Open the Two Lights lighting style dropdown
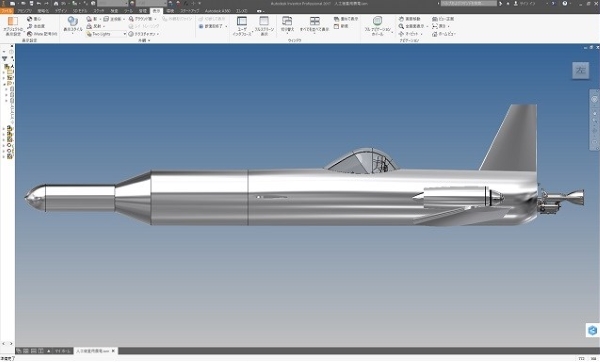This screenshot has height=362, width=600. coord(106,34)
